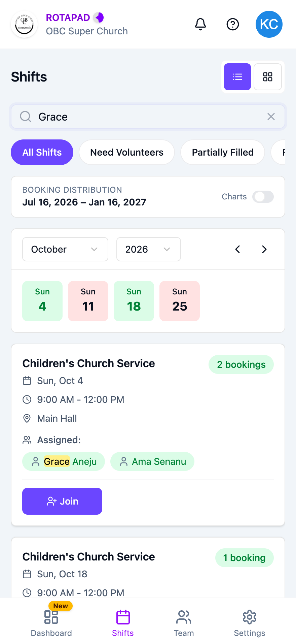Filter by Need Volunteers
The height and width of the screenshot is (644, 296).
tap(127, 152)
